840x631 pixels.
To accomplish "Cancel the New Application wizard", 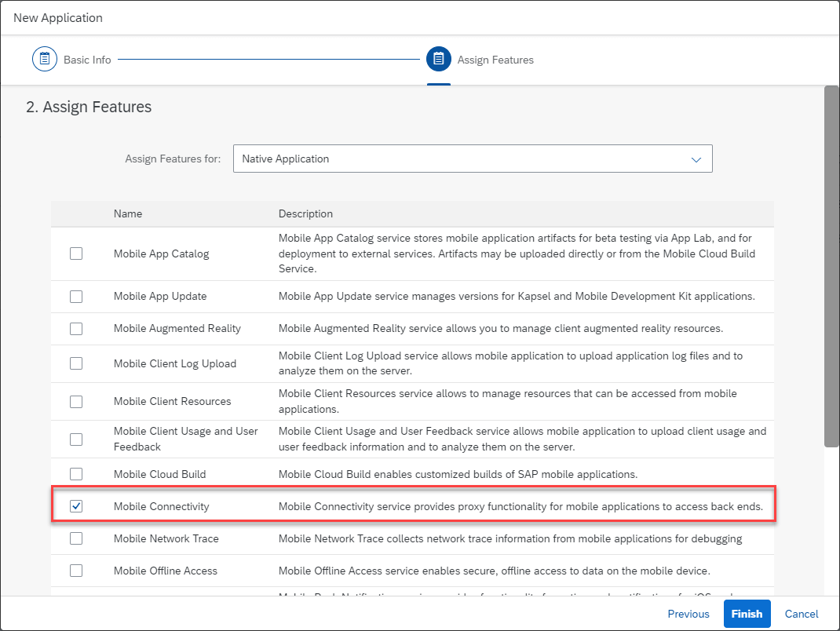I will pos(801,614).
